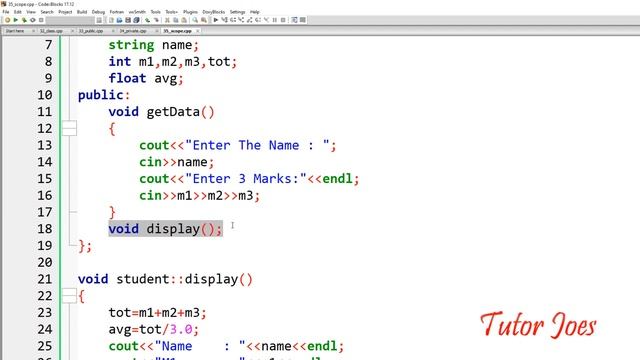
Task: Click the Copy icon
Action: click(176, 20)
